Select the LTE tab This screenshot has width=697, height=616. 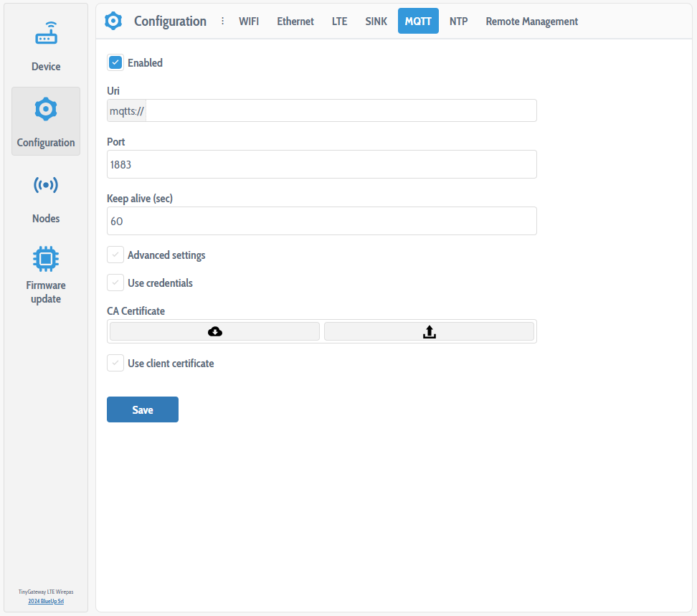[x=339, y=21]
